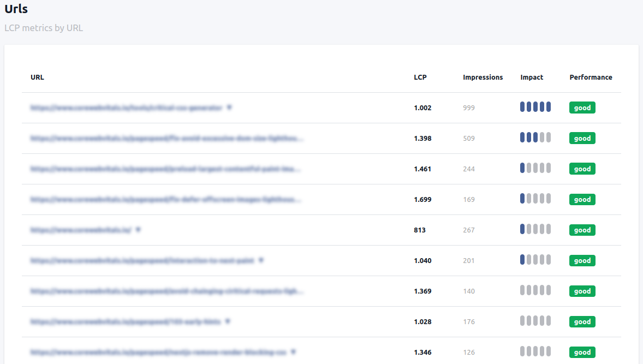Click the arrow icon beside the 103-early-hints URL
The height and width of the screenshot is (364, 643).
228,321
